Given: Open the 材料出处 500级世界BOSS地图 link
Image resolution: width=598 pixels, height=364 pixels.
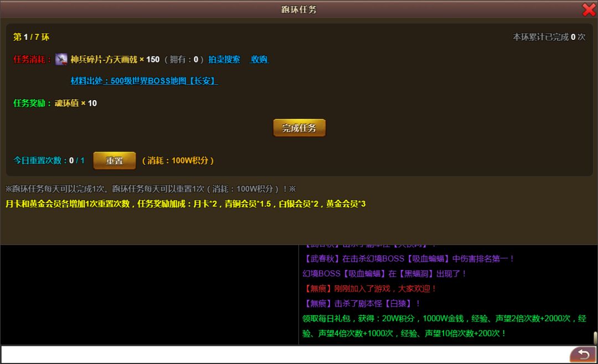Looking at the screenshot, I should 144,81.
